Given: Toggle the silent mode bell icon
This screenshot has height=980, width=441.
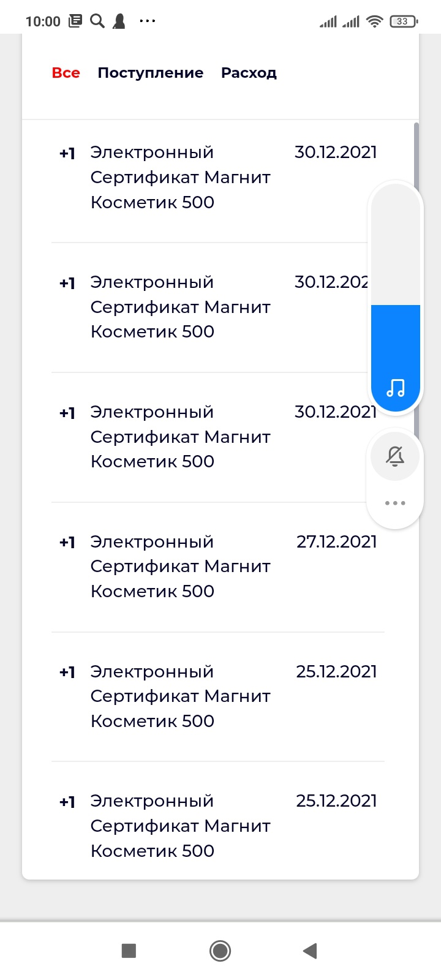Looking at the screenshot, I should point(395,456).
